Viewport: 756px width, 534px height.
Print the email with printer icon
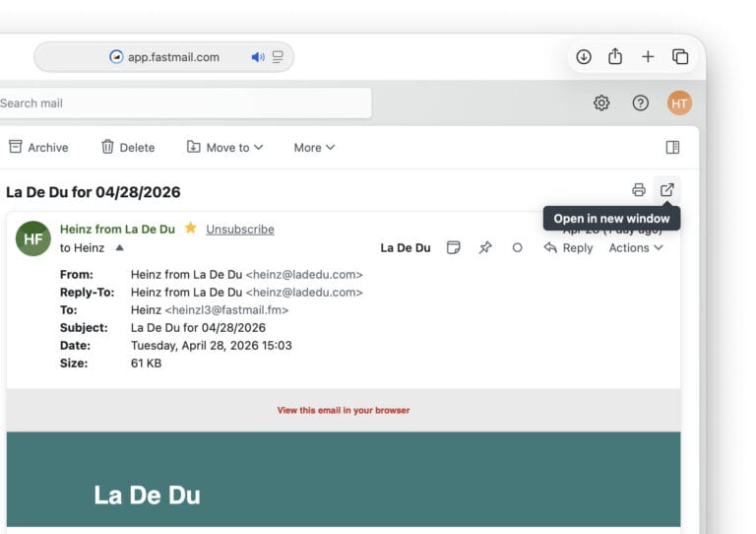point(638,190)
